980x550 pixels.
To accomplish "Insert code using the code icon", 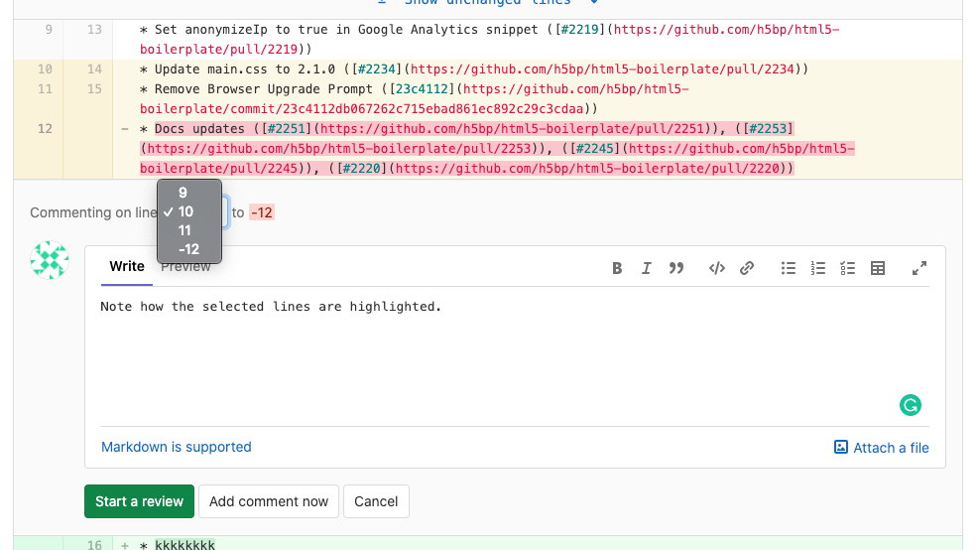I will (716, 268).
